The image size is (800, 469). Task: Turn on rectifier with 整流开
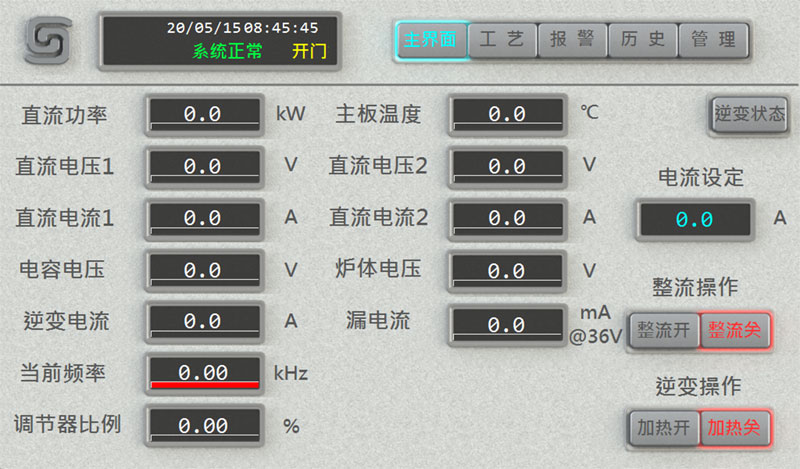click(664, 331)
